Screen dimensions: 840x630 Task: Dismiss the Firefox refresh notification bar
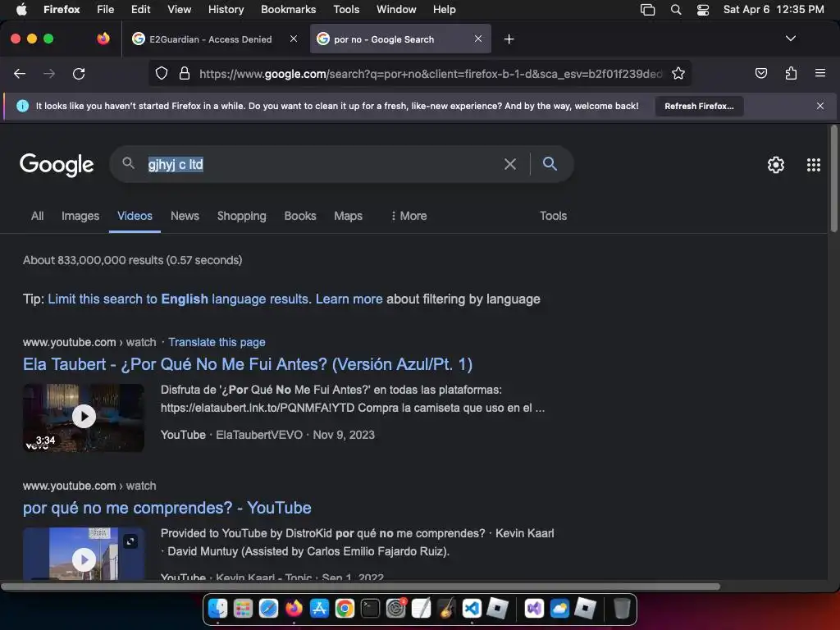click(820, 106)
